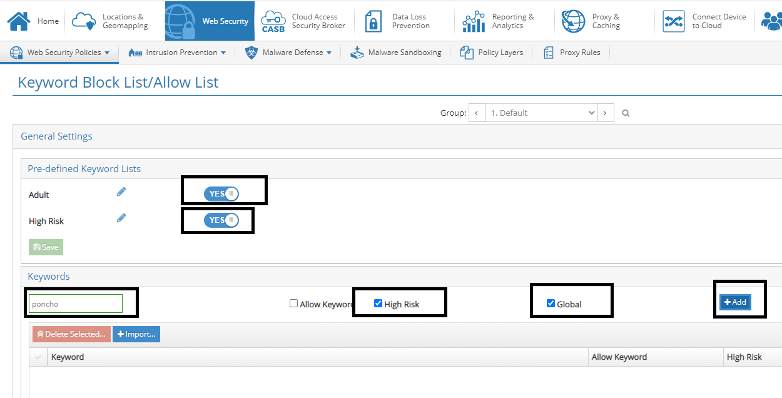Click the Import button
The width and height of the screenshot is (782, 398).
pyautogui.click(x=136, y=334)
